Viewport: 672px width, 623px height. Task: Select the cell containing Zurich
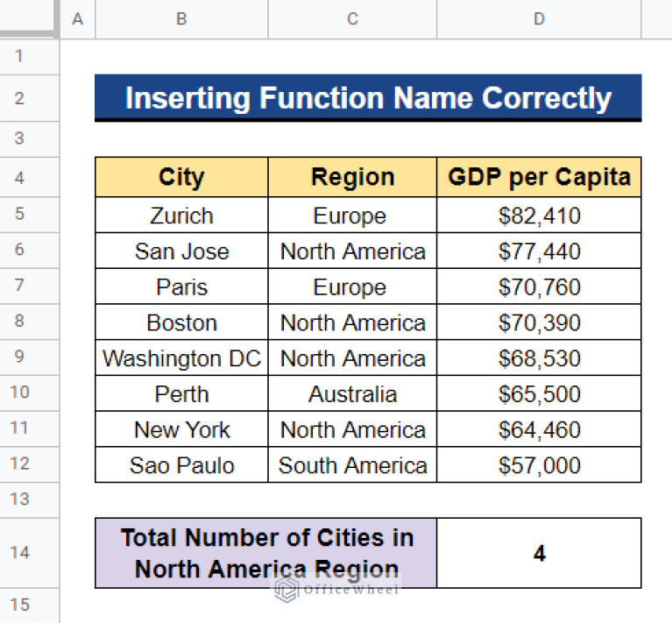(x=181, y=216)
